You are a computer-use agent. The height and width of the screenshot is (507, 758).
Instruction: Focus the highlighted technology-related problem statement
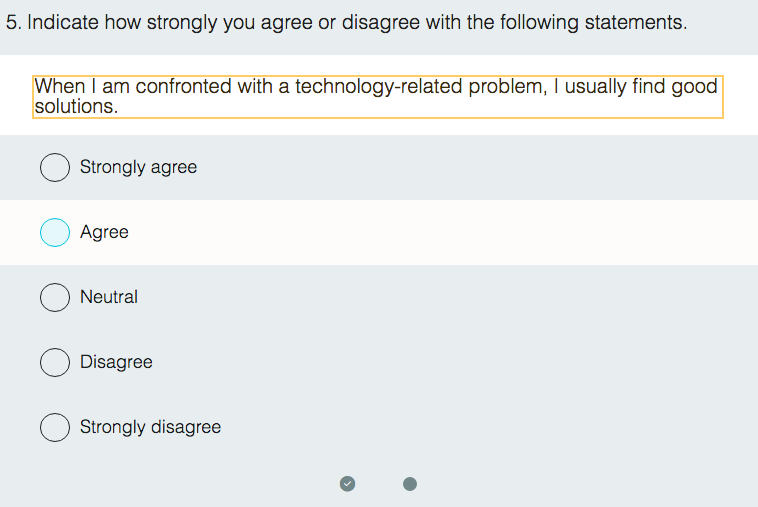377,97
